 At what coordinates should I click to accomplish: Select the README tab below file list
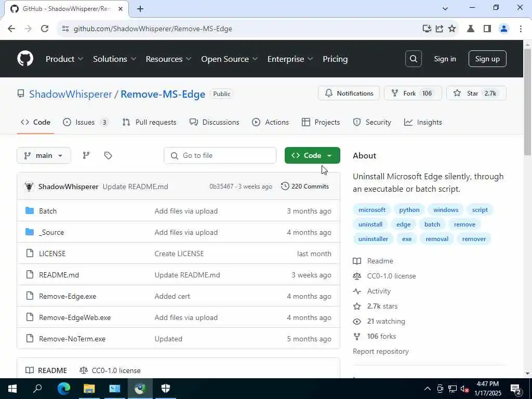pos(46,370)
